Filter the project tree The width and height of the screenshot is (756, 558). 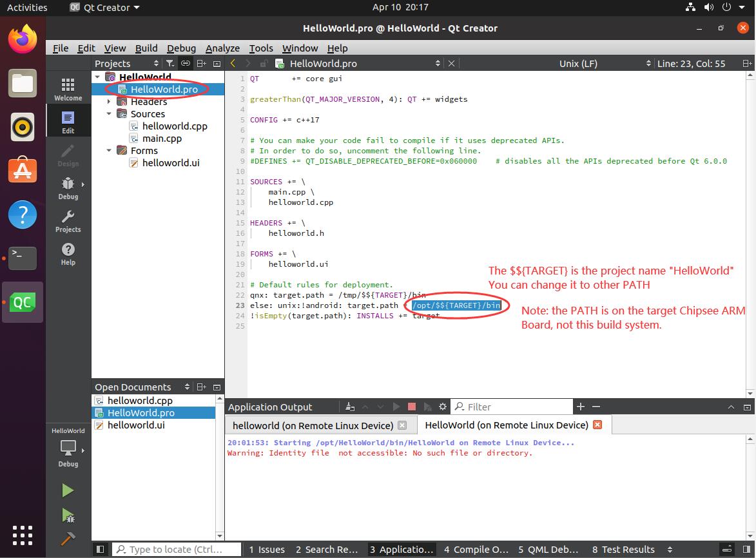170,63
